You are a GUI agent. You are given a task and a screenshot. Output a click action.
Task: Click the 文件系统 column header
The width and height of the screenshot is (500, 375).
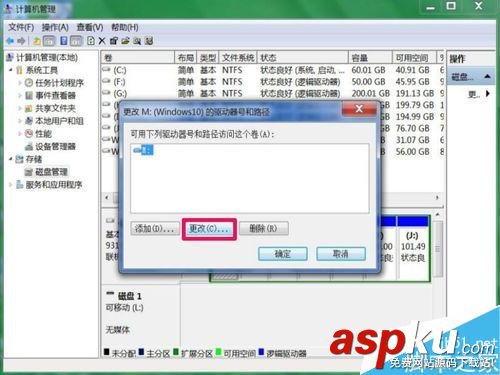click(238, 58)
